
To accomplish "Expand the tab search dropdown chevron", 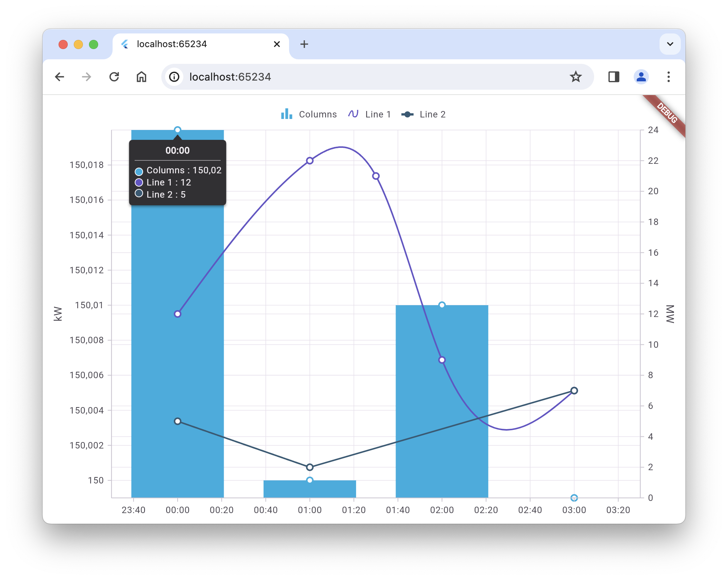I will (x=670, y=44).
